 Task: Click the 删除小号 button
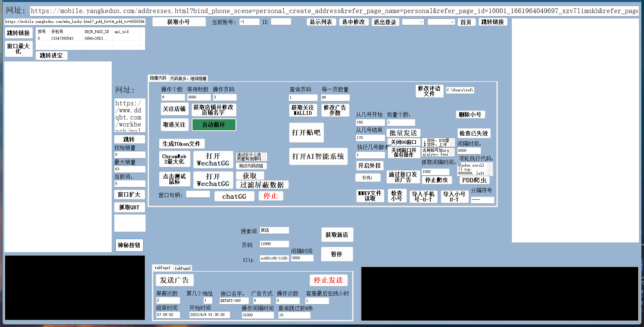(x=470, y=114)
